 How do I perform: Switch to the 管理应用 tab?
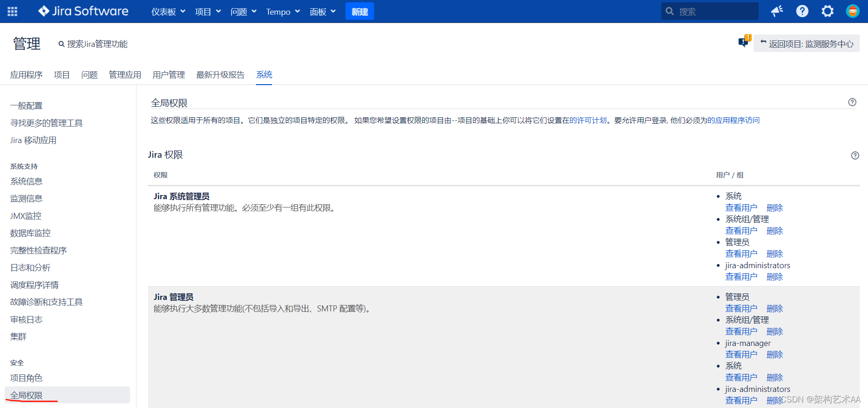125,75
